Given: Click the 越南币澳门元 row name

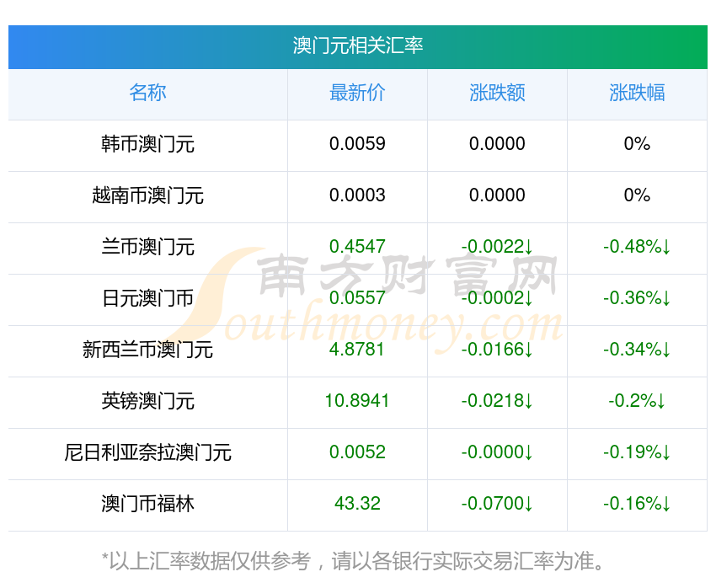Looking at the screenshot, I should 147,195.
